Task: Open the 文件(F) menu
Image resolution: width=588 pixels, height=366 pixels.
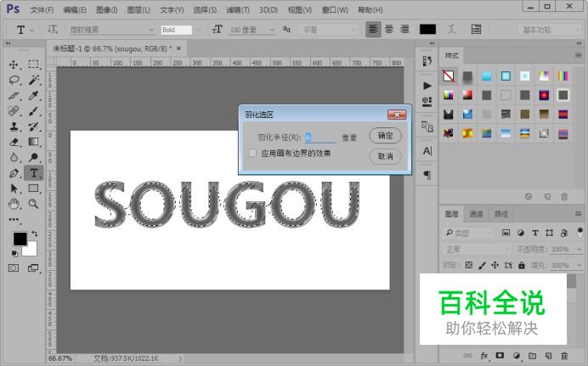Action: [x=42, y=9]
